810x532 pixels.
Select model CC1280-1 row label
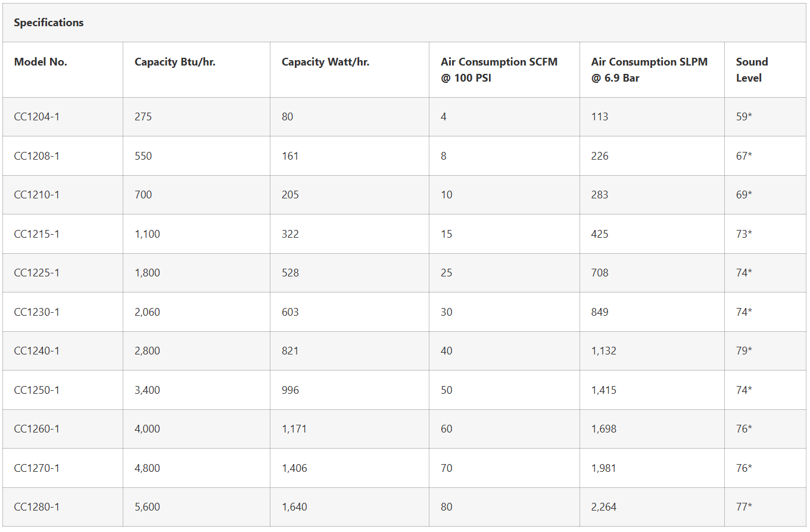tap(37, 507)
